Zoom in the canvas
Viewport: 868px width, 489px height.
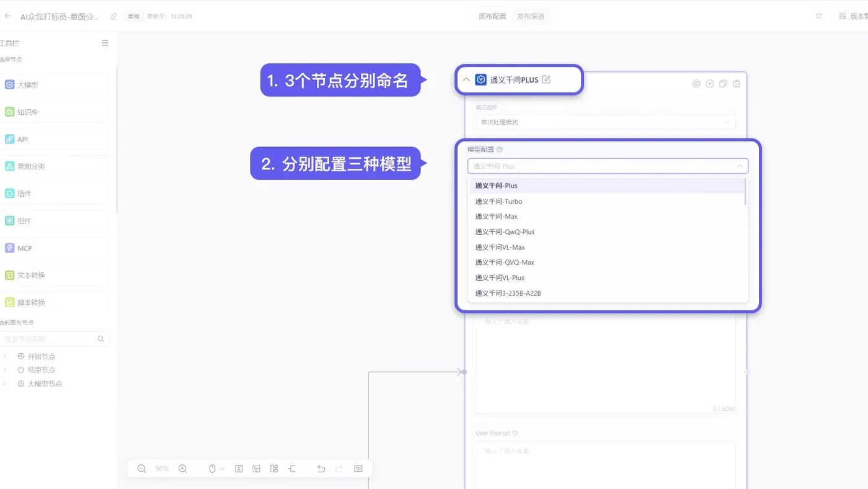182,469
